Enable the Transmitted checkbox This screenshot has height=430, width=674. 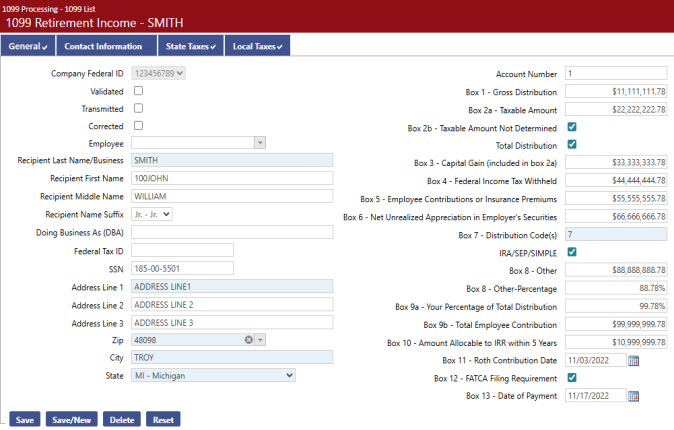point(138,108)
